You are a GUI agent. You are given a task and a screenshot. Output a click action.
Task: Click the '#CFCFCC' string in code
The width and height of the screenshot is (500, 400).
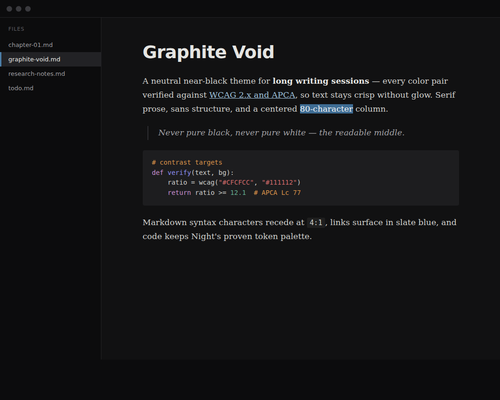coord(236,183)
